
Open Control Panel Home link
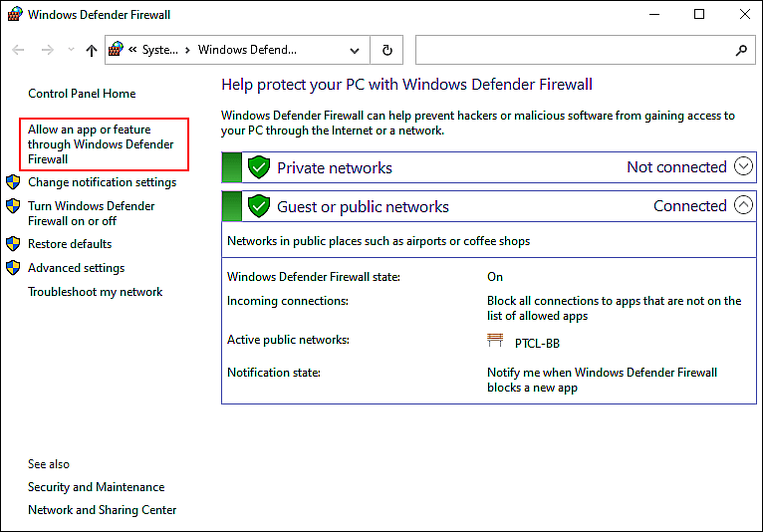click(x=82, y=94)
